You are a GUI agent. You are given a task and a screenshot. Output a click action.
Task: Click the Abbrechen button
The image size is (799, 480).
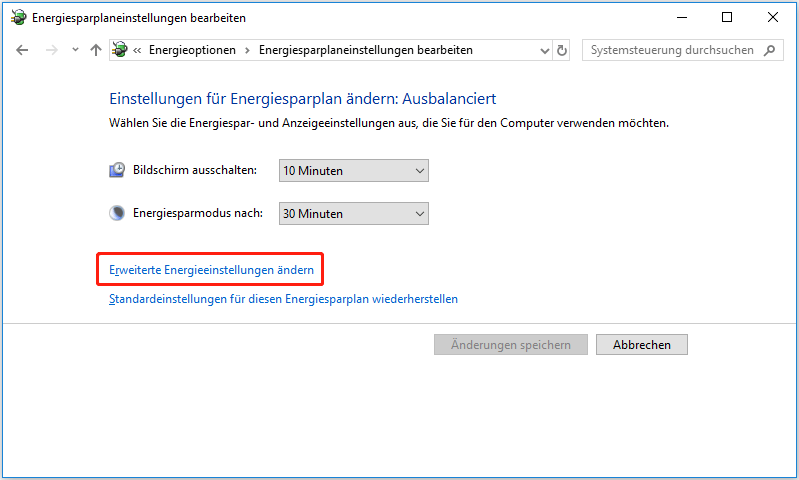tap(642, 345)
